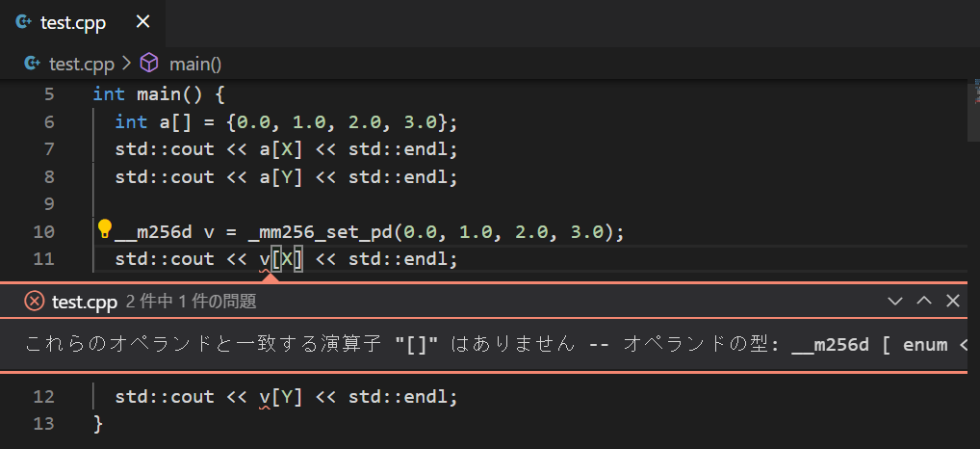The height and width of the screenshot is (449, 980).
Task: Click the cube symbol icon in breadcrumb
Action: click(149, 65)
